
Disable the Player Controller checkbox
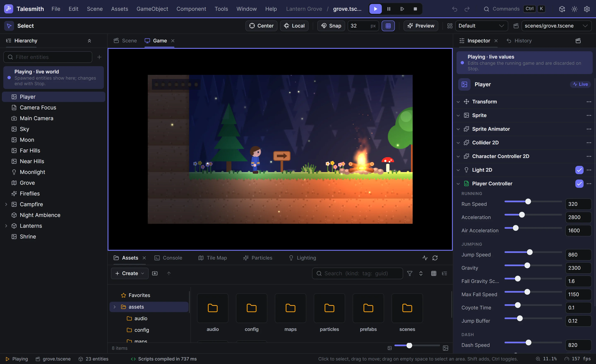click(579, 184)
